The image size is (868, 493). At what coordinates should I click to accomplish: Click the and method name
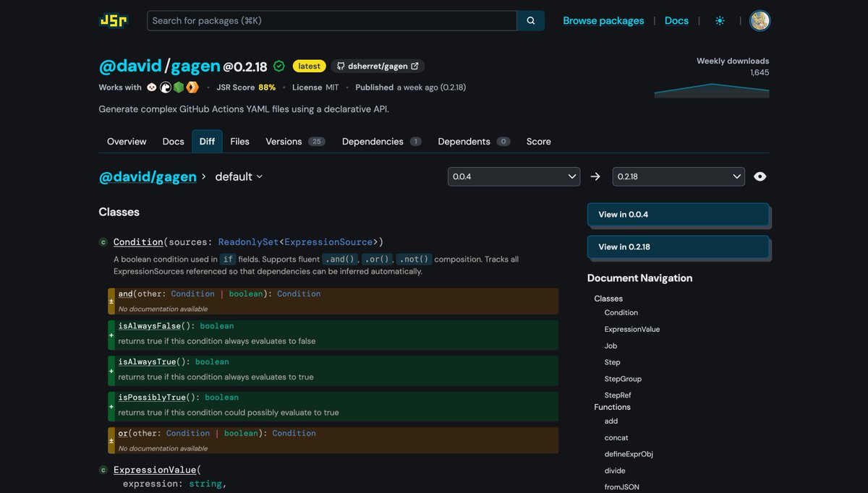tap(126, 294)
